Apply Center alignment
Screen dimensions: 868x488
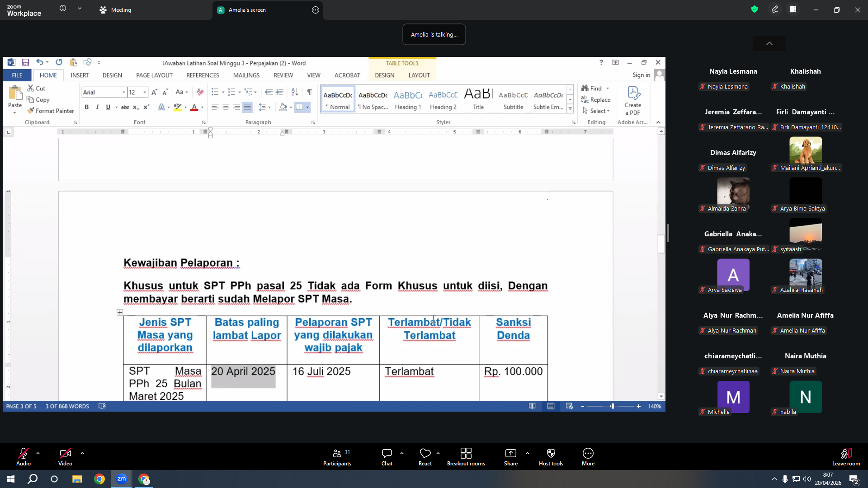[x=226, y=107]
